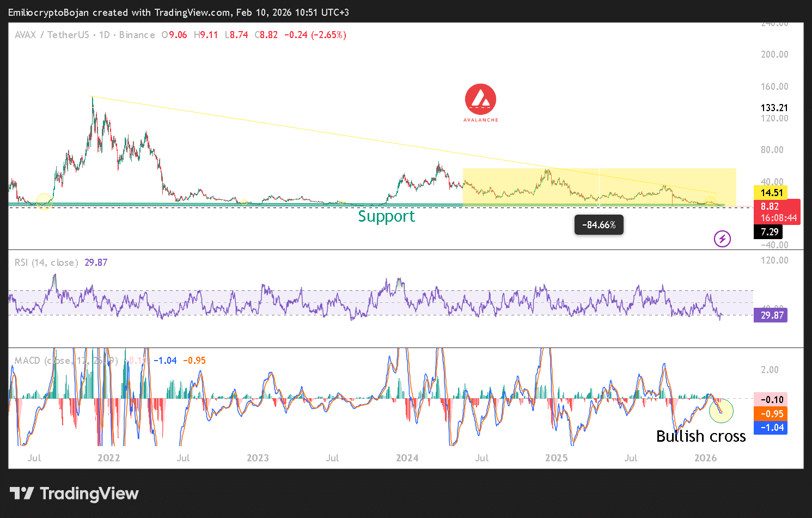This screenshot has width=812, height=518.
Task: Click the orange -0.95 MACD signal tag
Action: pos(770,414)
